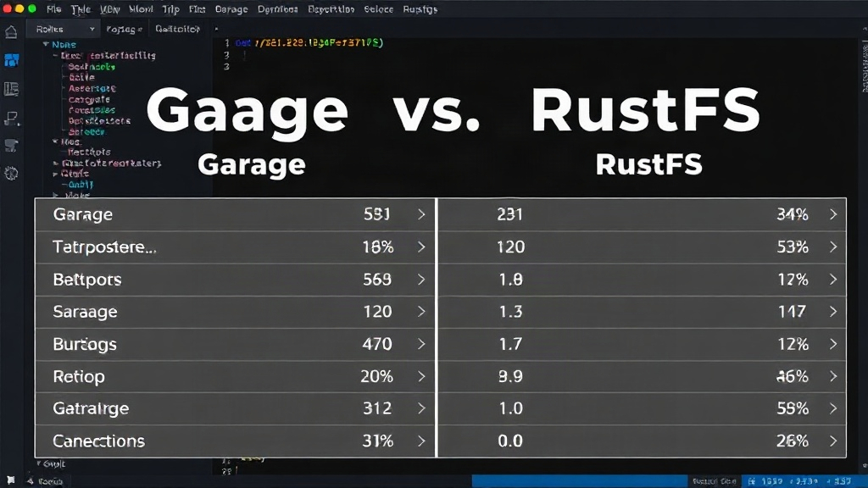
Task: Open the File menu
Action: [53, 8]
